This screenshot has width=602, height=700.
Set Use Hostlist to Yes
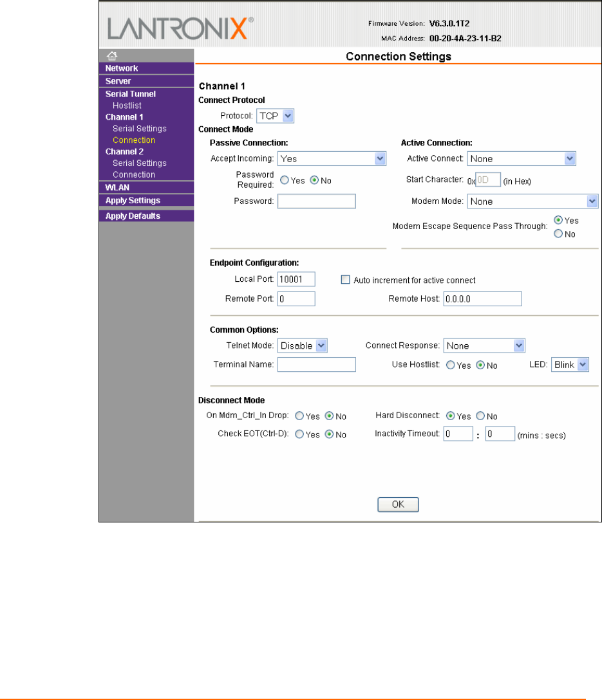coord(450,365)
